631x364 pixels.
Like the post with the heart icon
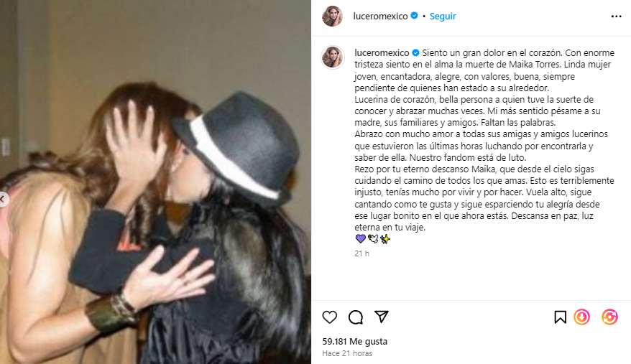tap(330, 317)
